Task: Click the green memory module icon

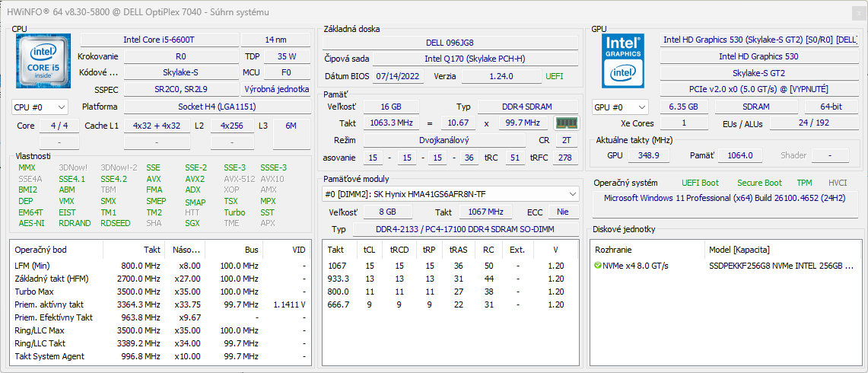Action: click(565, 123)
